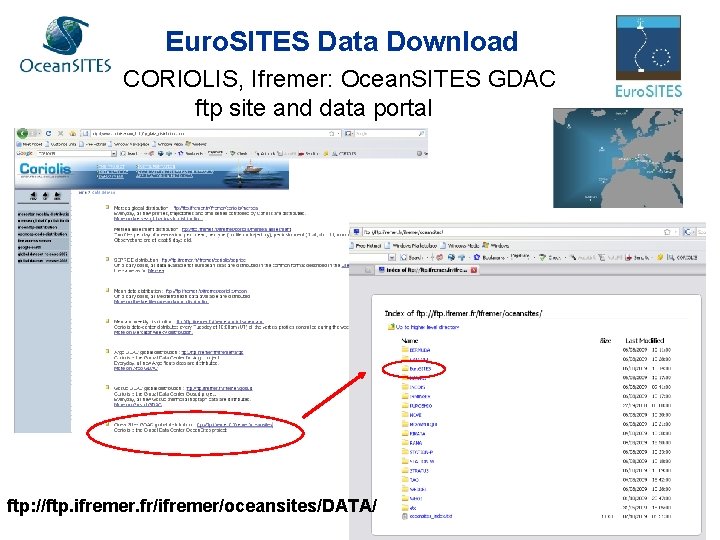The image size is (720, 540).
Task: Click the Name column header in FTP listing
Action: [410, 340]
